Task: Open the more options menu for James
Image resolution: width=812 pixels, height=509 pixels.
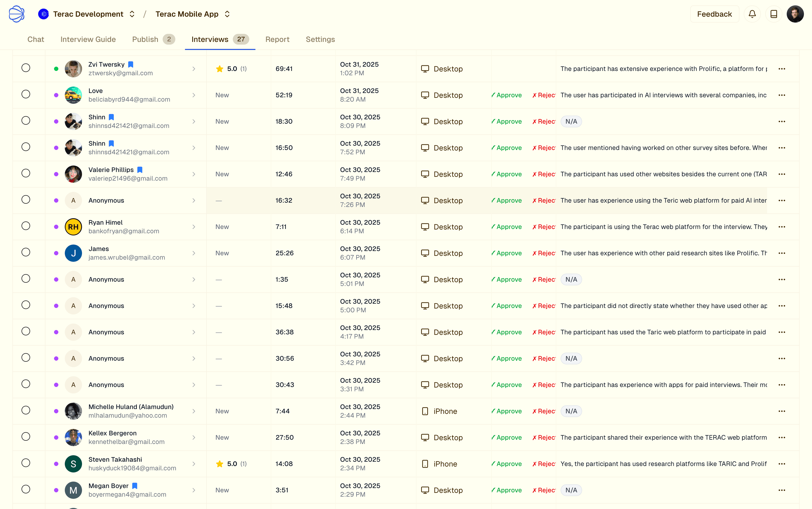Action: coord(782,253)
